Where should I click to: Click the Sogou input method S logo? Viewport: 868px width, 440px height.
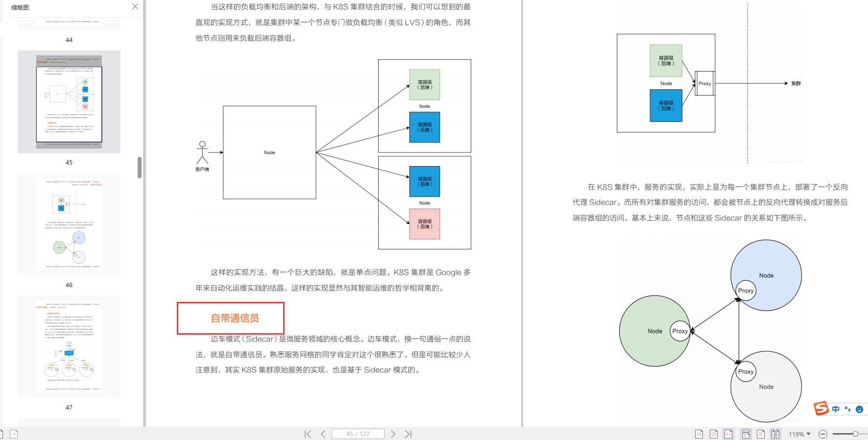click(821, 409)
